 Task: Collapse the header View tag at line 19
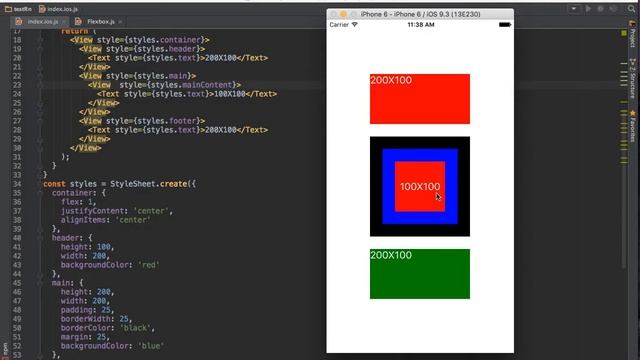pos(40,49)
